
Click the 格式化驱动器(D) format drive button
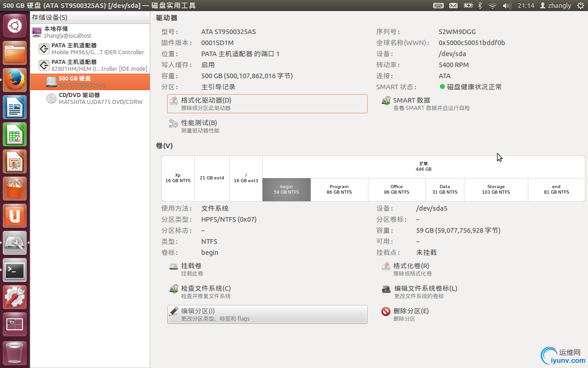tap(267, 103)
